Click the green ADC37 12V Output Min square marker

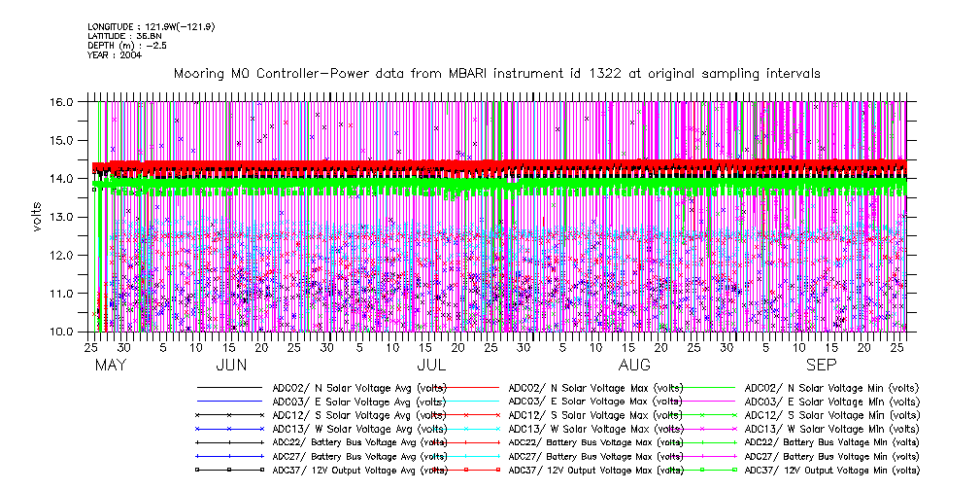(735, 470)
